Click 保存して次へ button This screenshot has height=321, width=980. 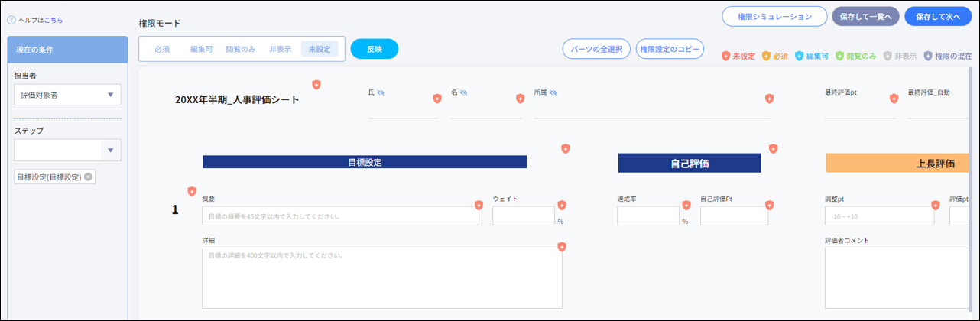tap(937, 17)
